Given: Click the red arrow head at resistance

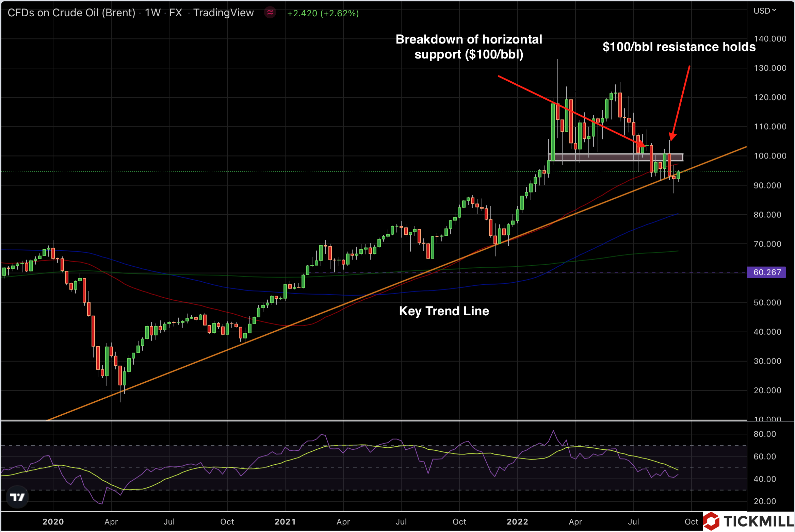Looking at the screenshot, I should [672, 136].
